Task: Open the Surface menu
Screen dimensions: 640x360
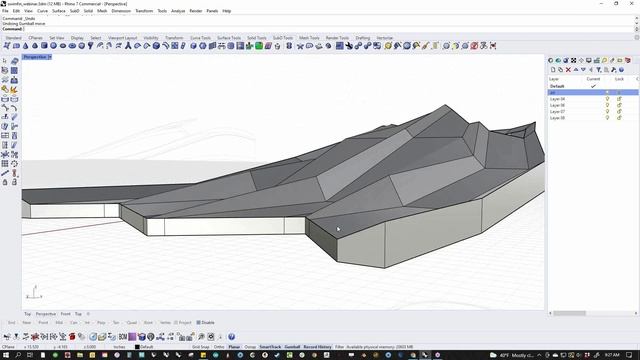Action: (x=59, y=11)
